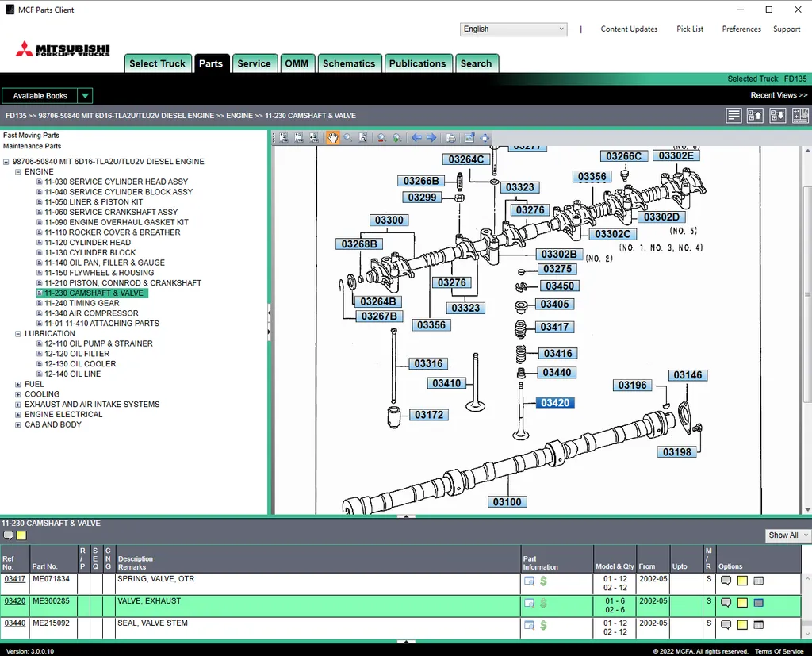Screen dimensions: 812x656
Task: Expand the FUEL tree node
Action: 18,385
